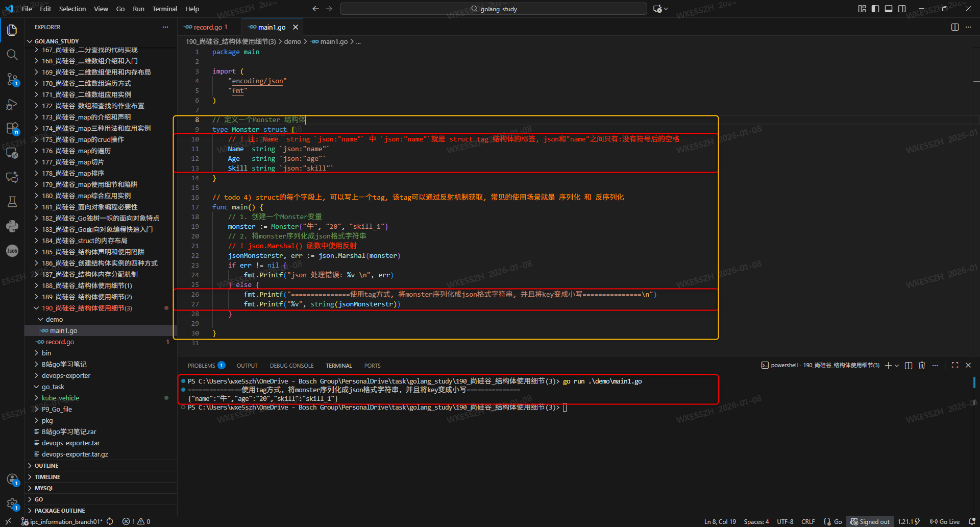Close the terminal panel

click(x=968, y=366)
